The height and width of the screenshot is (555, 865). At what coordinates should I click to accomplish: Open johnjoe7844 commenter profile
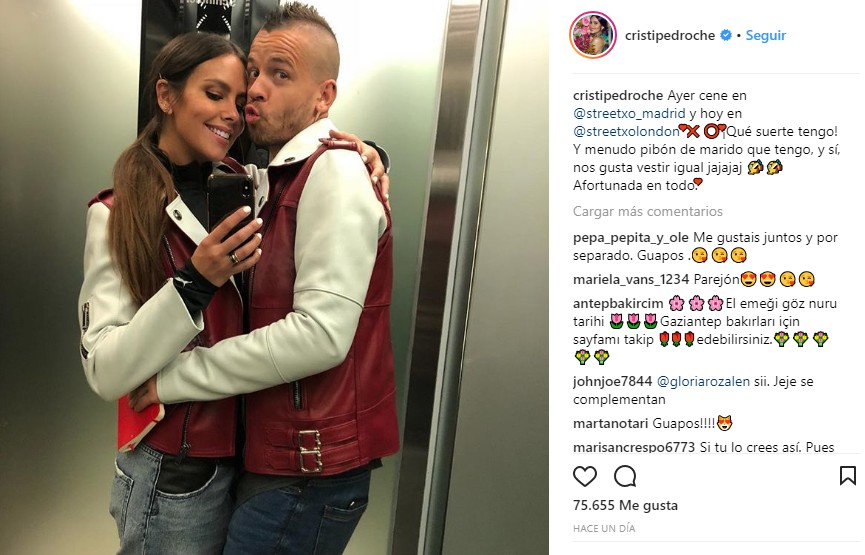(x=612, y=381)
